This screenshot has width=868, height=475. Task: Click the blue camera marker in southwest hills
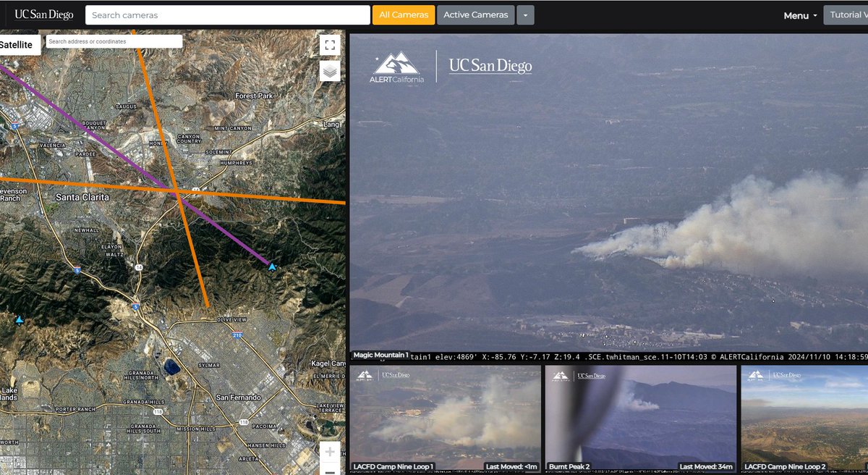(20, 319)
